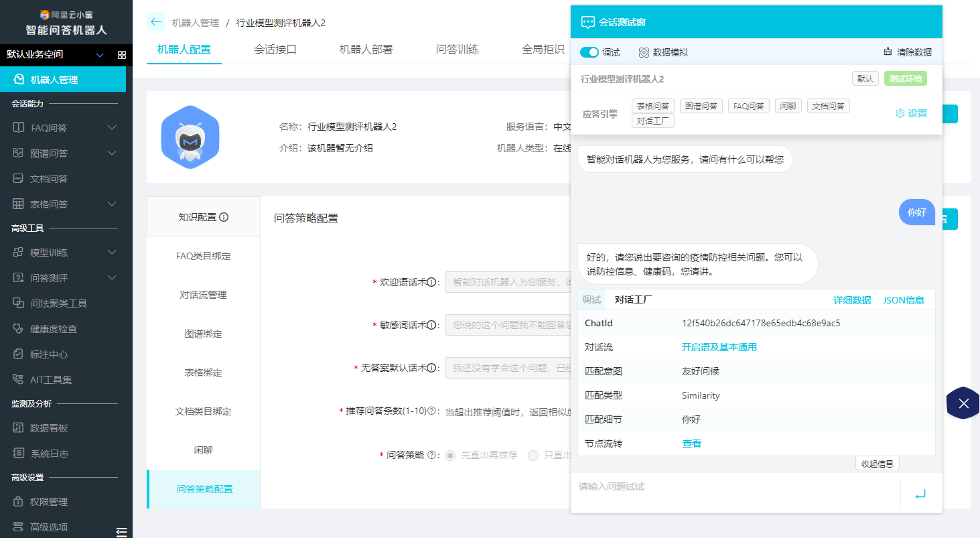Expand the 模型训练 sidebar submenu

pos(112,253)
